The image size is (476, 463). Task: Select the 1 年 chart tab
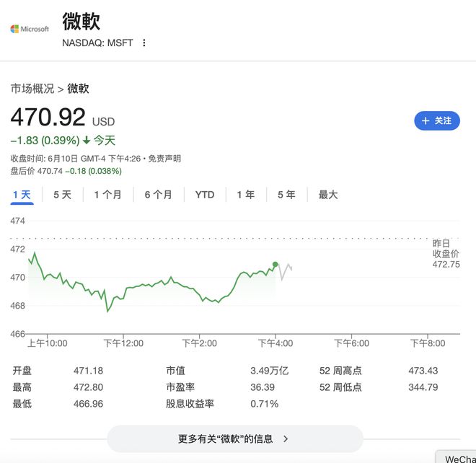click(246, 195)
